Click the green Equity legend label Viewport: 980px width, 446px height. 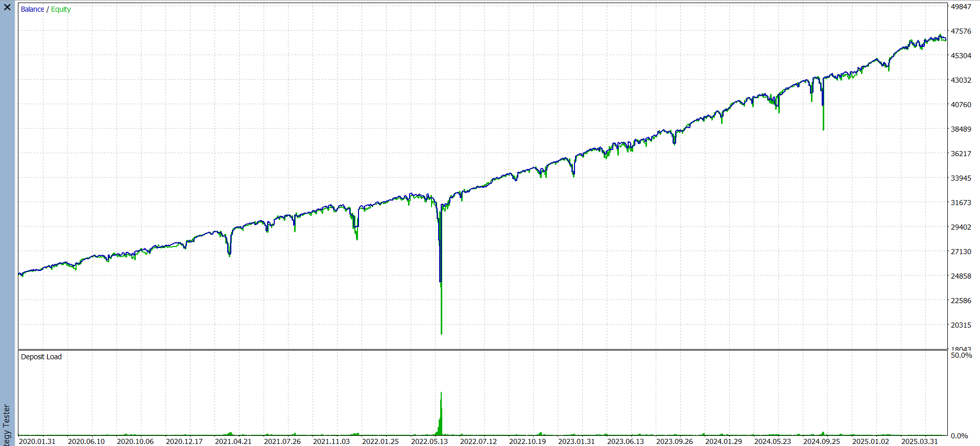pos(61,9)
